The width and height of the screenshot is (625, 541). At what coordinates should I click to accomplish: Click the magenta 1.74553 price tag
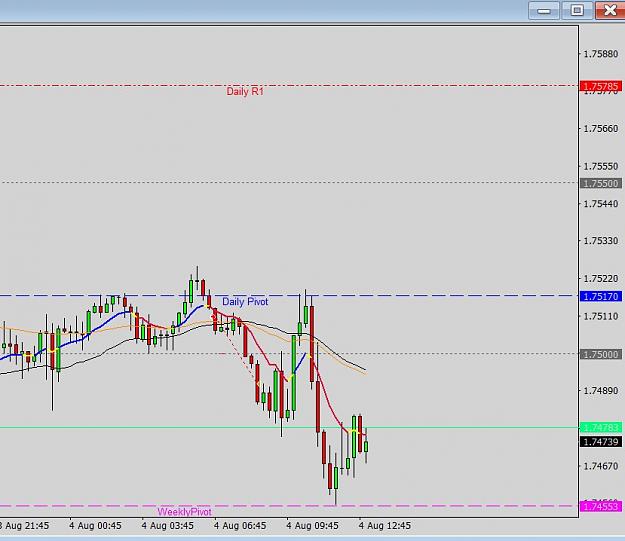point(601,506)
